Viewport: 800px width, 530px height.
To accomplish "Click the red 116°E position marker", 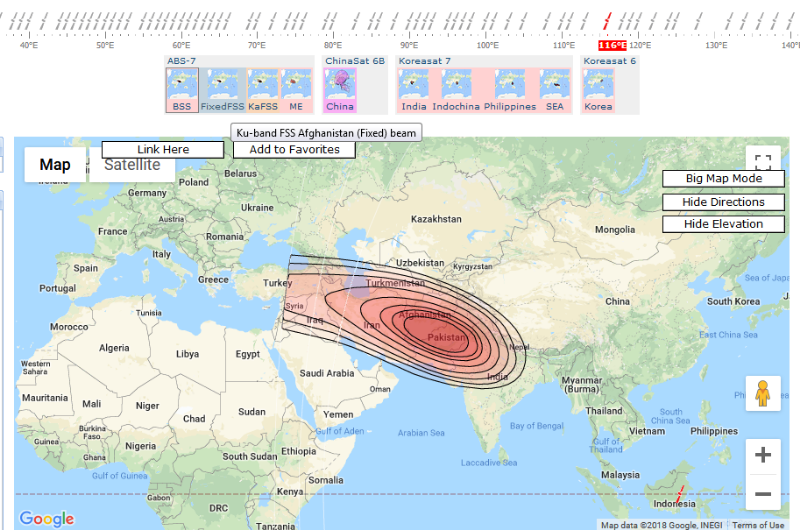I will (x=612, y=45).
